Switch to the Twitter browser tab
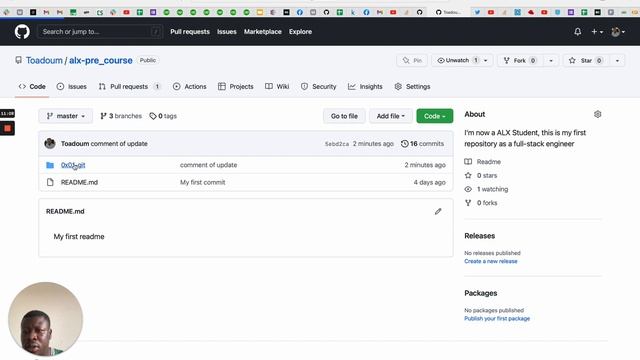The height and width of the screenshot is (360, 640). 477,12
